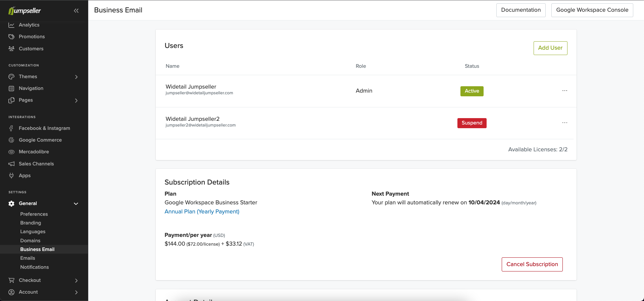644x301 pixels.
Task: Open Analytics from the sidebar
Action: pyautogui.click(x=29, y=25)
